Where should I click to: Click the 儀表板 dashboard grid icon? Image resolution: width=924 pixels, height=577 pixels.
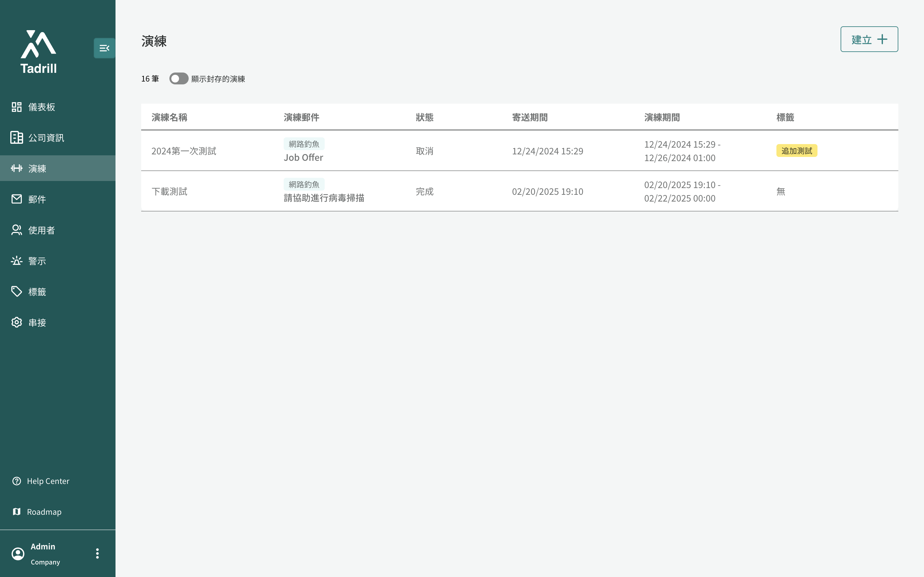(x=16, y=107)
